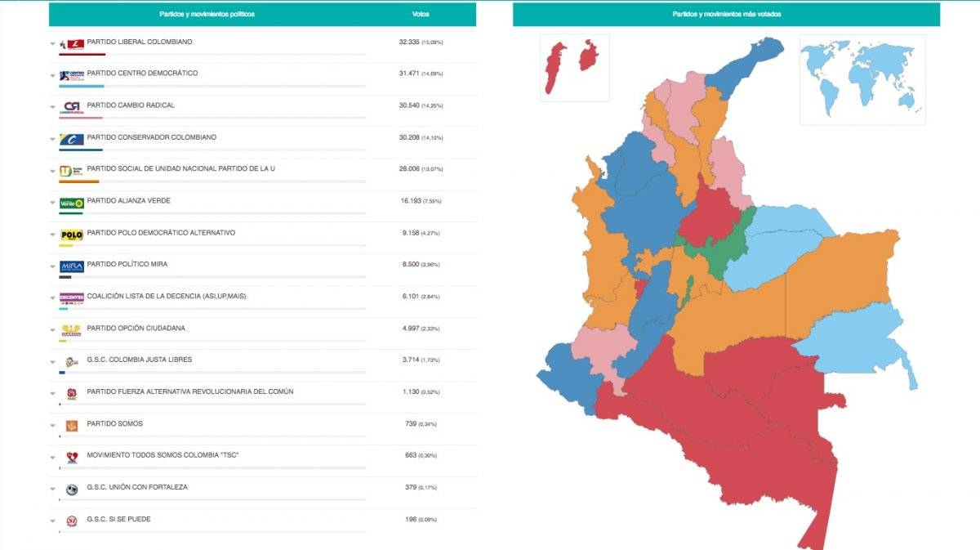Expand the Coalición Lista de la Decencia row

[53, 299]
